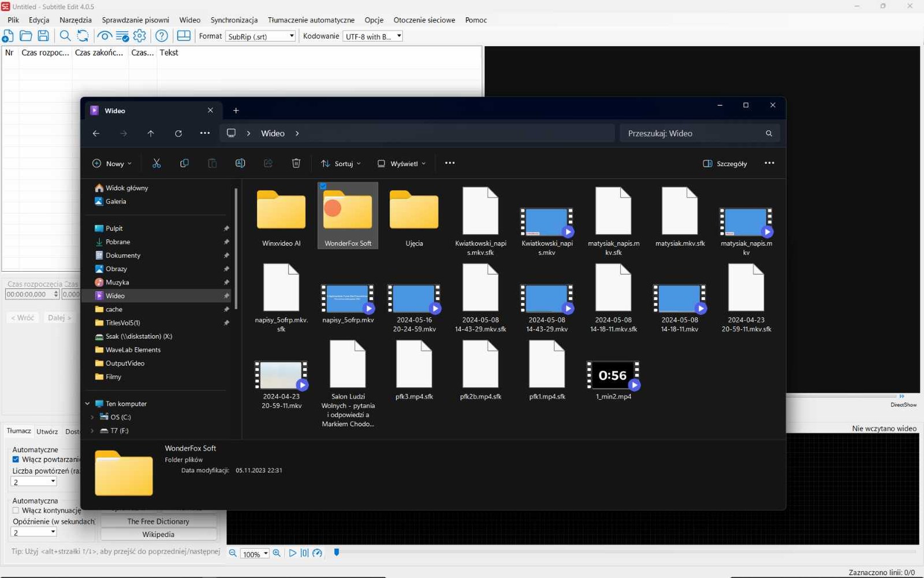Click the Help question mark icon in Subtitle Edit

click(162, 36)
